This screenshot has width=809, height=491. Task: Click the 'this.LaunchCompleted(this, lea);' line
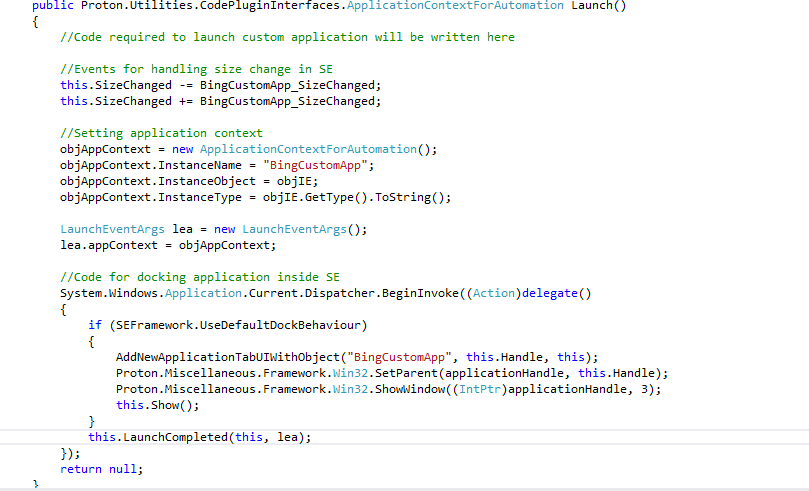click(x=200, y=437)
